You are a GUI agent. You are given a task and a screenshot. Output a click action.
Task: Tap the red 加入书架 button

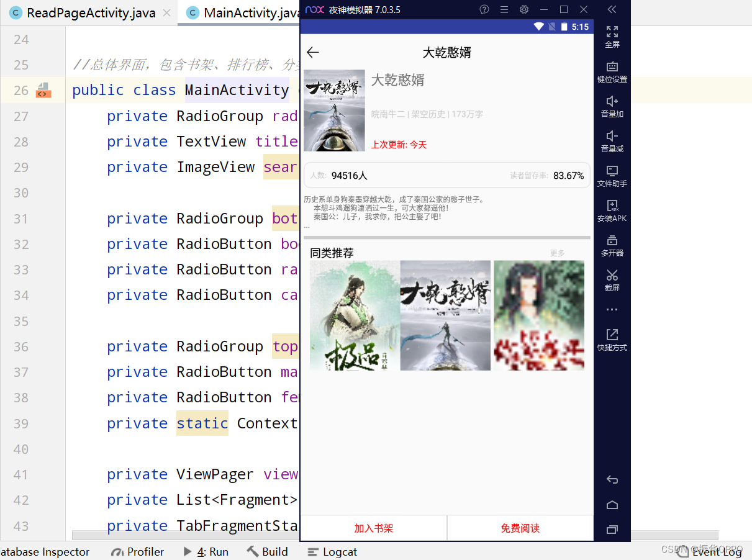(373, 528)
